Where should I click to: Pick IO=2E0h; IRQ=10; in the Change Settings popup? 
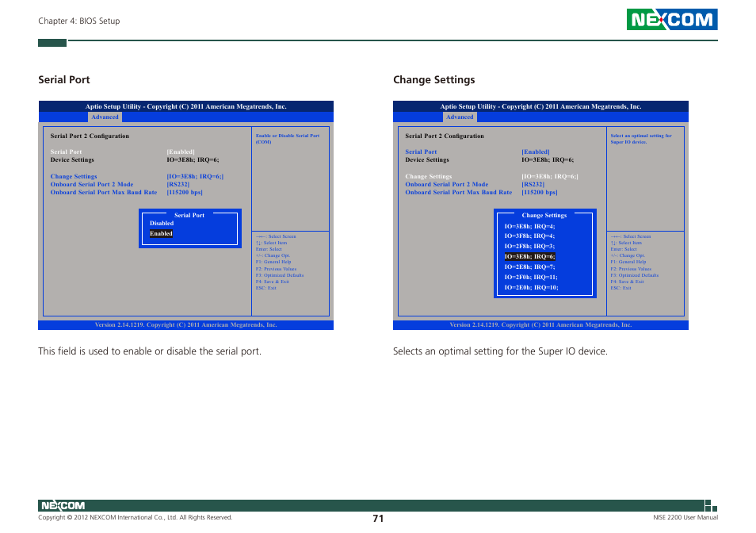[x=531, y=287]
